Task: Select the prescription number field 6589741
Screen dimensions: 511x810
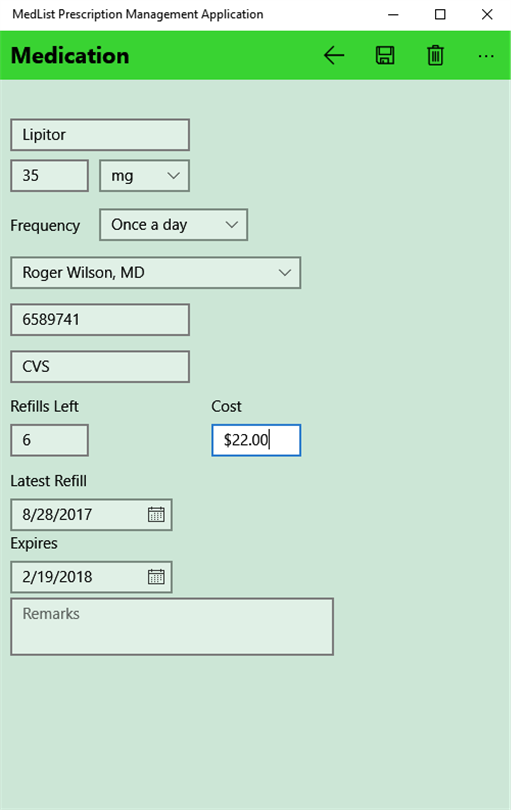Action: click(100, 320)
